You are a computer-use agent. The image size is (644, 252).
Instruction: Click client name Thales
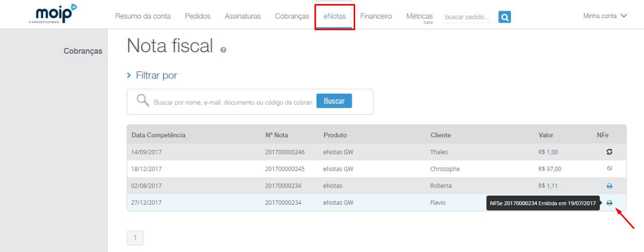coord(439,152)
